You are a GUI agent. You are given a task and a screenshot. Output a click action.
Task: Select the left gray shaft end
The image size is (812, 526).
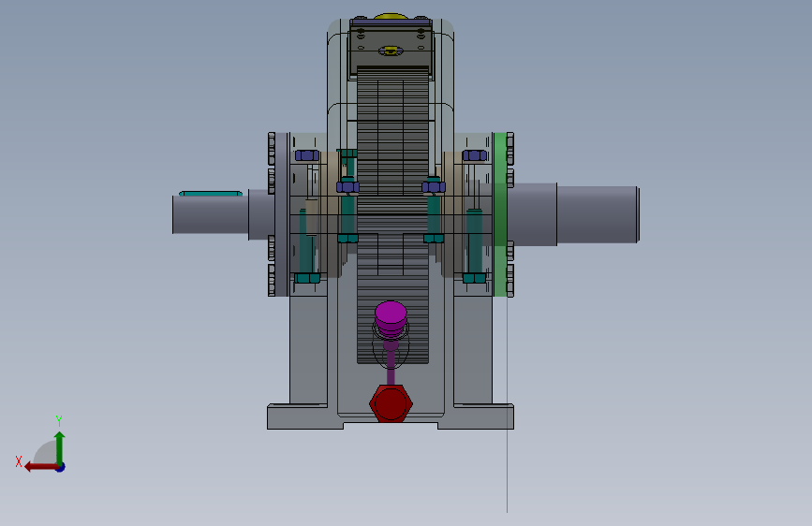click(210, 214)
